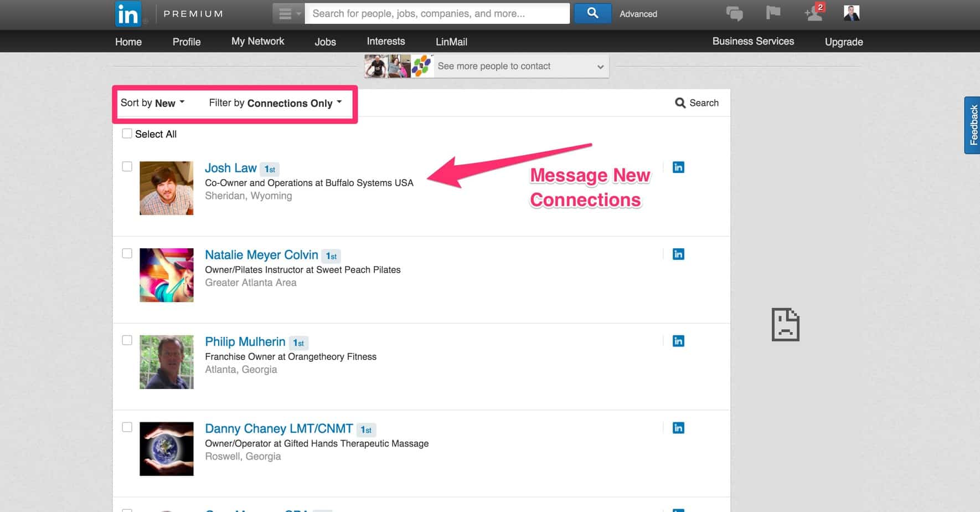Open the add connections icon with badge
This screenshot has width=980, height=512.
(814, 13)
